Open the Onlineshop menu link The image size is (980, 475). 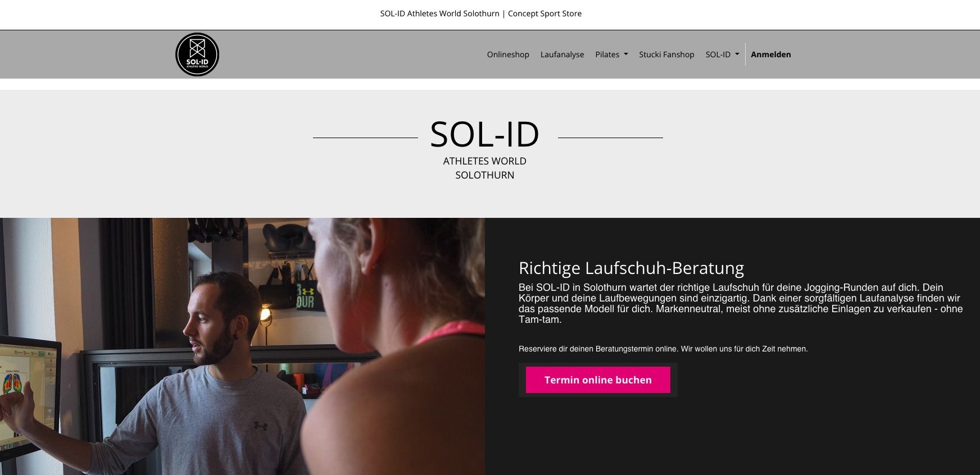[x=508, y=54]
